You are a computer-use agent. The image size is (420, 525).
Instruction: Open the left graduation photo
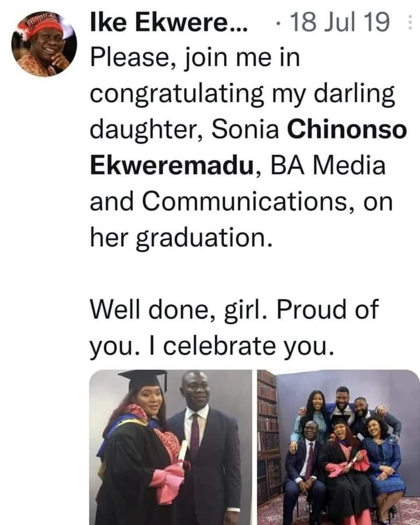(x=170, y=447)
